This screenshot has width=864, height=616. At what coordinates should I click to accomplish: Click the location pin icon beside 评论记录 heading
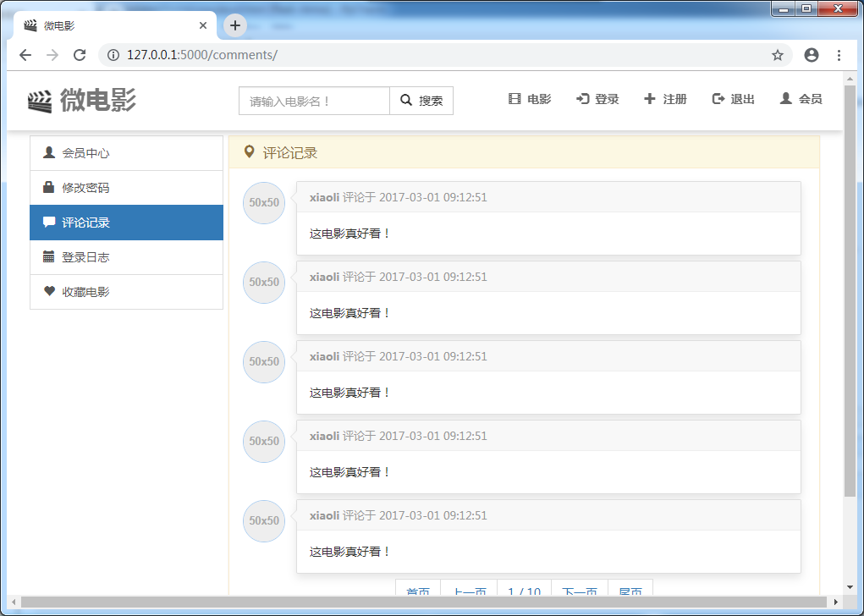(x=249, y=152)
